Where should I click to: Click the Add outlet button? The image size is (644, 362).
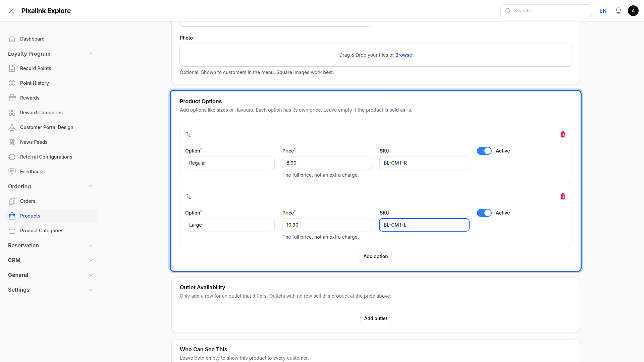pyautogui.click(x=376, y=318)
